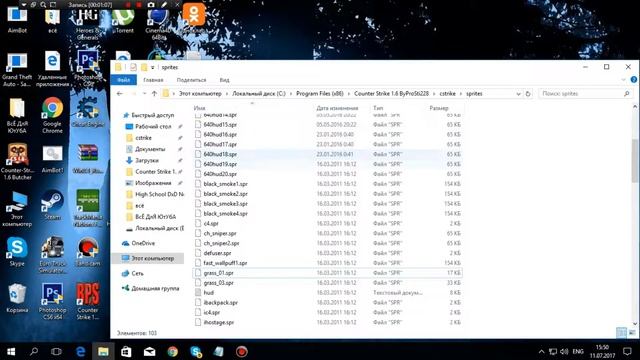Viewport: 640px width, 360px height.
Task: Open recent locations dropdown arrow
Action: coord(144,93)
